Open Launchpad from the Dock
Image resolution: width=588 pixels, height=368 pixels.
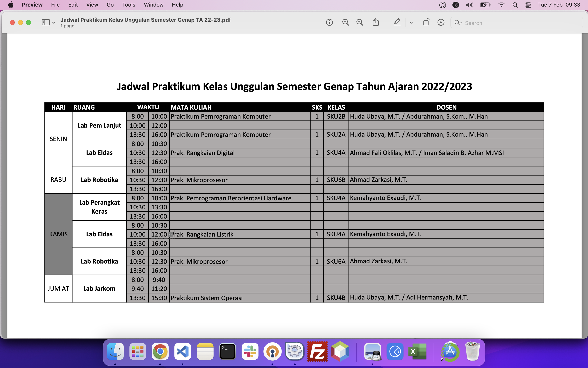point(138,351)
